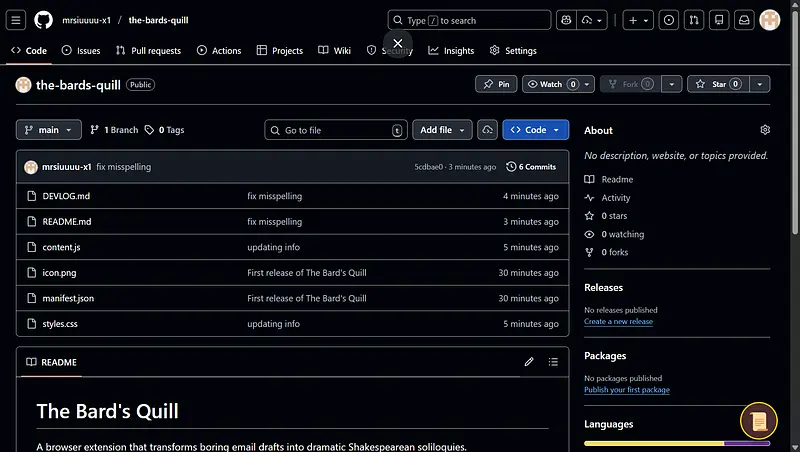The width and height of the screenshot is (800, 452).
Task: Expand the Add file dropdown
Action: pyautogui.click(x=442, y=130)
